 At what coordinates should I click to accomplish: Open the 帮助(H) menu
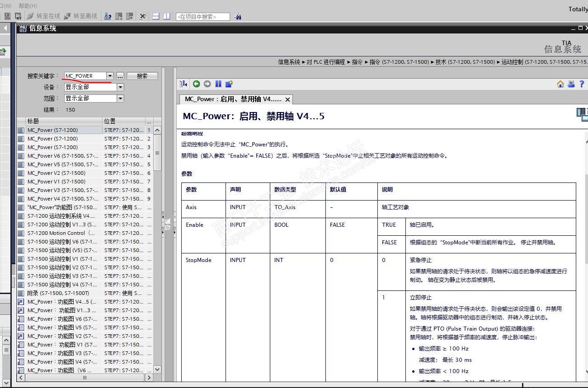click(28, 6)
